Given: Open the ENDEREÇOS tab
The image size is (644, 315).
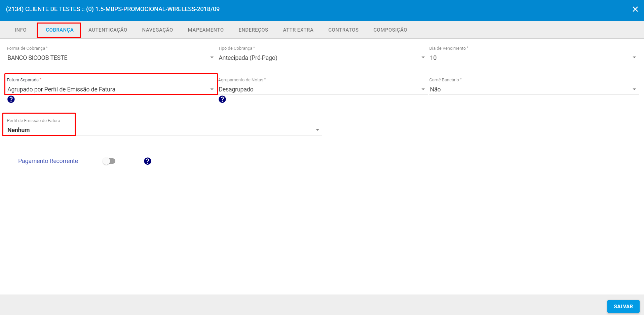Looking at the screenshot, I should click(253, 30).
